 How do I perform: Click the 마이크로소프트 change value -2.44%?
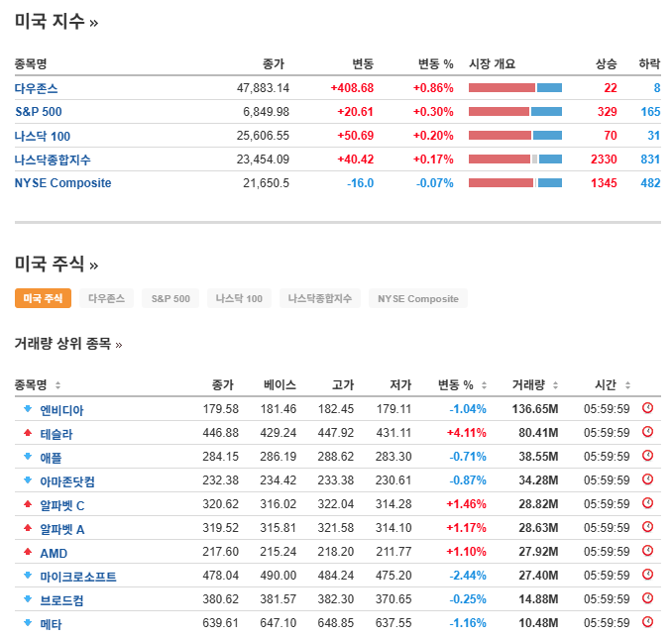coord(468,575)
